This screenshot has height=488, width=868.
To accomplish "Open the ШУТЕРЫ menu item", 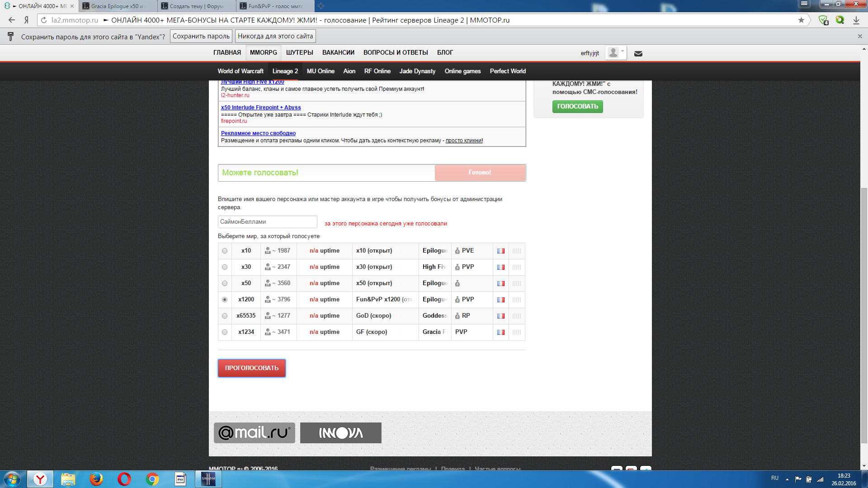I will [299, 52].
